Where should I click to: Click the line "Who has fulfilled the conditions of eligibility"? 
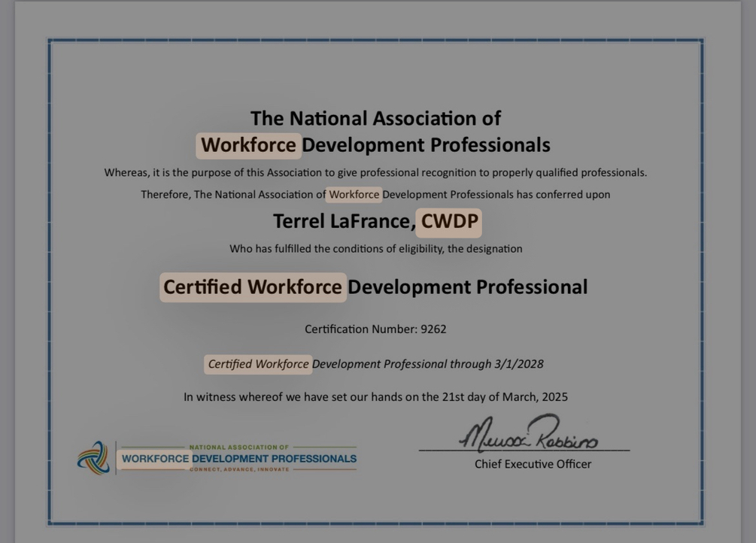375,249
